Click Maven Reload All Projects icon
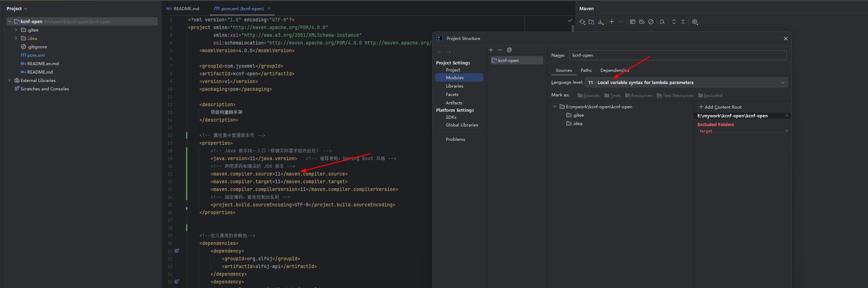 (582, 22)
